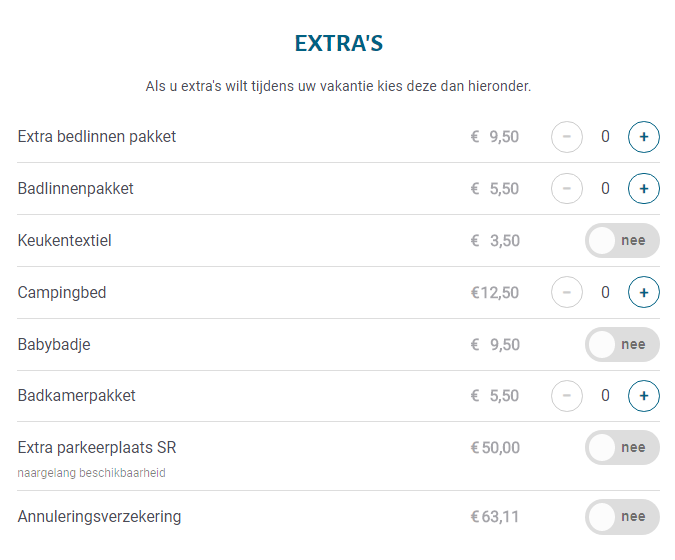The width and height of the screenshot is (675, 560).
Task: Increase Campingbed count with plus
Action: pos(643,293)
